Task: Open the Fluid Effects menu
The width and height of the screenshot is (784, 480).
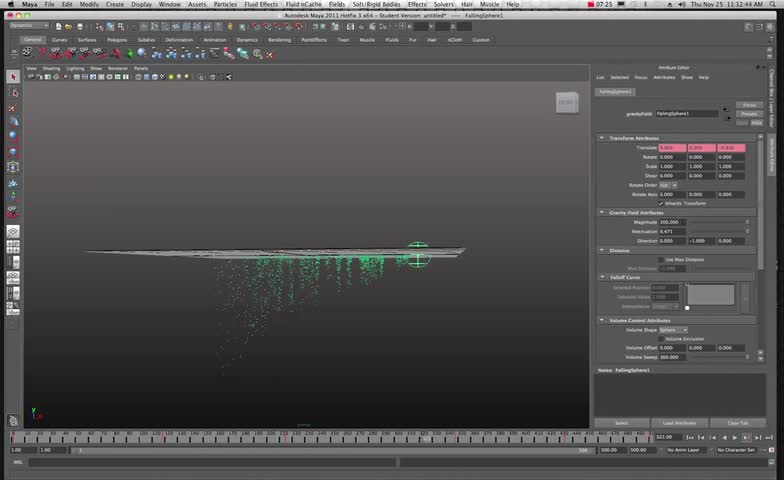Action: (261, 4)
